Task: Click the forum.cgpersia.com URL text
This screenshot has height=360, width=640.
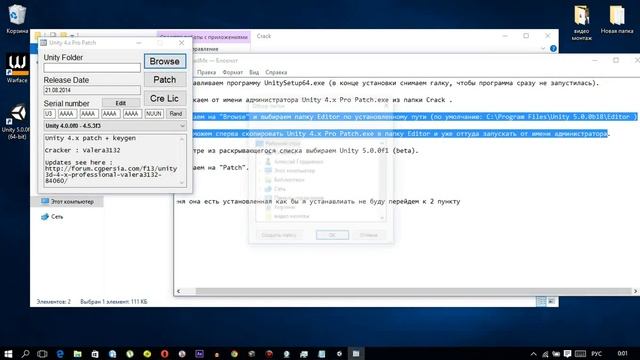Action: coord(111,174)
